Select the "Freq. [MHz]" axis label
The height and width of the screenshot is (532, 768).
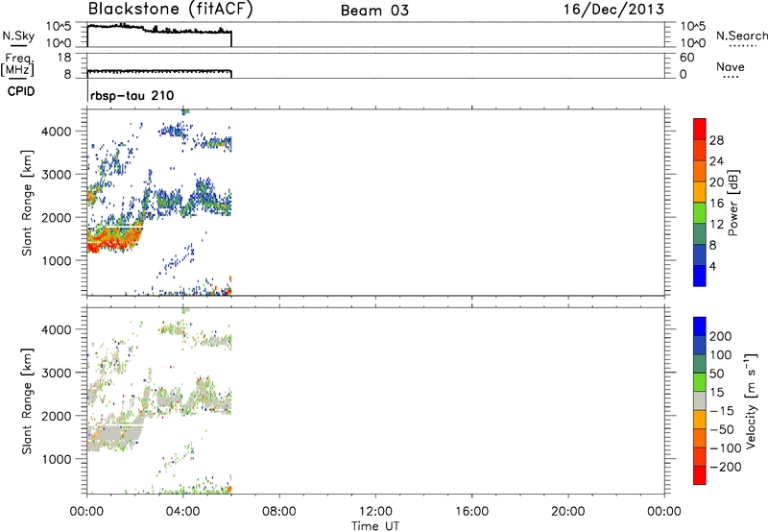pos(17,65)
